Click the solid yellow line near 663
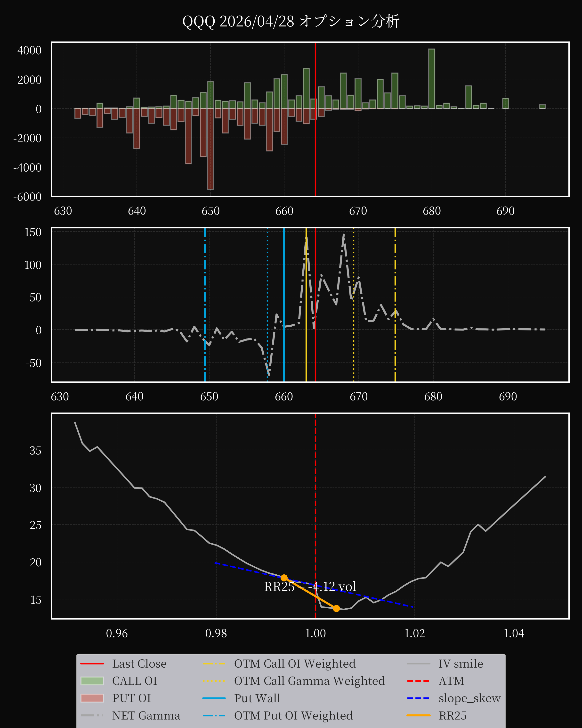Viewport: 582px width, 728px height. click(306, 305)
